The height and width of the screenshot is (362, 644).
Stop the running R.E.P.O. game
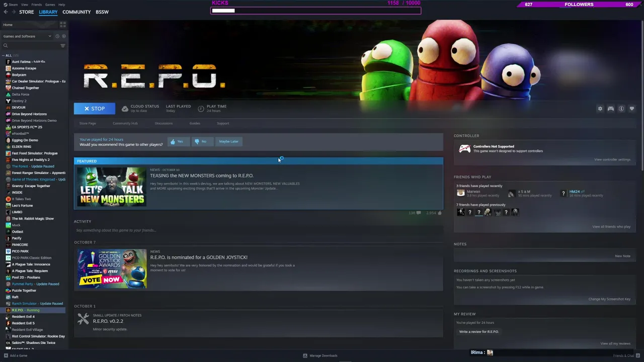95,109
